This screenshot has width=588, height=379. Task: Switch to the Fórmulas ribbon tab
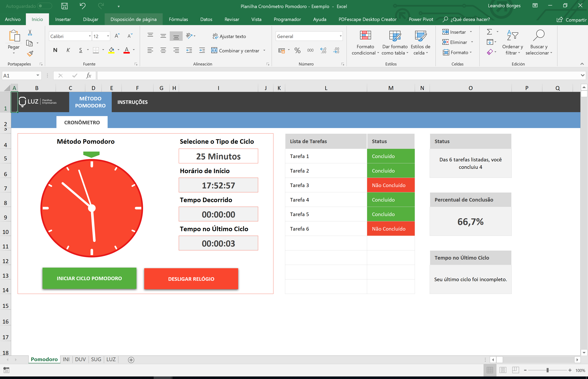(178, 19)
